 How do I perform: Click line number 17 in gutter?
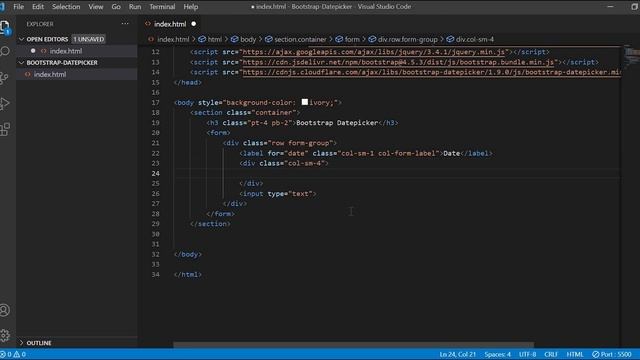156,102
